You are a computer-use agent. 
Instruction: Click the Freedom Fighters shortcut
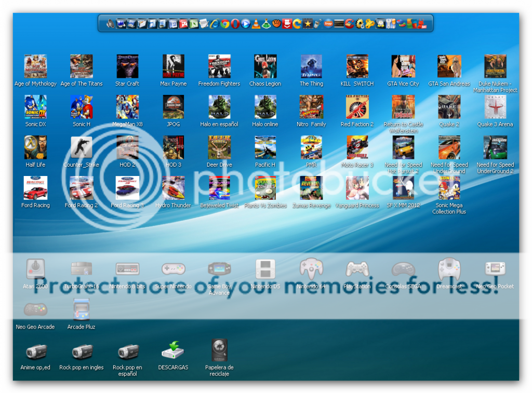[x=219, y=66]
